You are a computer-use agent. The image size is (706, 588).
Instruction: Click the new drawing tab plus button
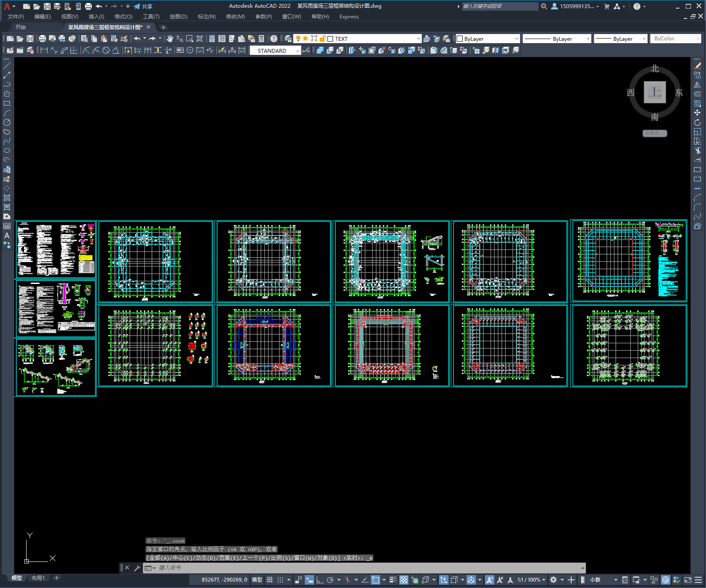[163, 27]
